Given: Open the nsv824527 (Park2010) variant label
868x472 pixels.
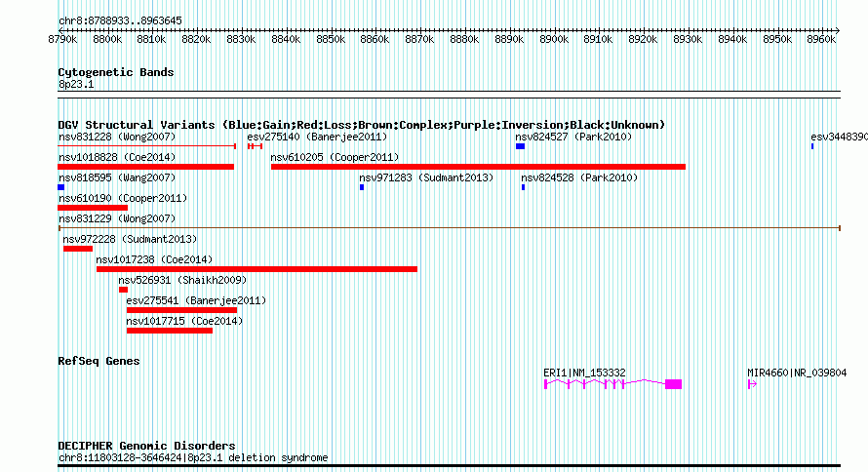Looking at the screenshot, I should (573, 137).
